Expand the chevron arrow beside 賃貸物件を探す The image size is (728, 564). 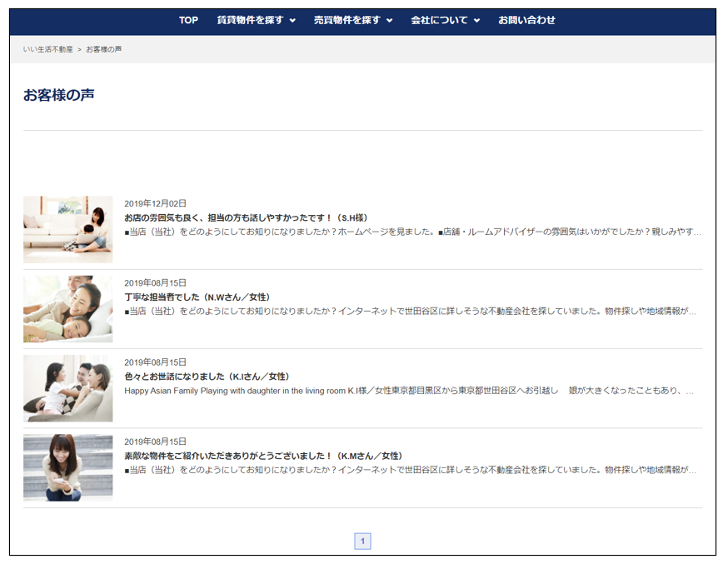point(292,21)
